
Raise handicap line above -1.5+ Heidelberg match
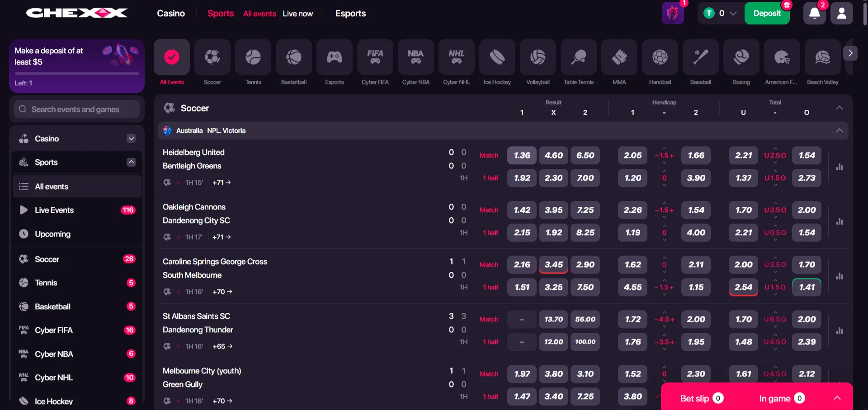pyautogui.click(x=664, y=148)
